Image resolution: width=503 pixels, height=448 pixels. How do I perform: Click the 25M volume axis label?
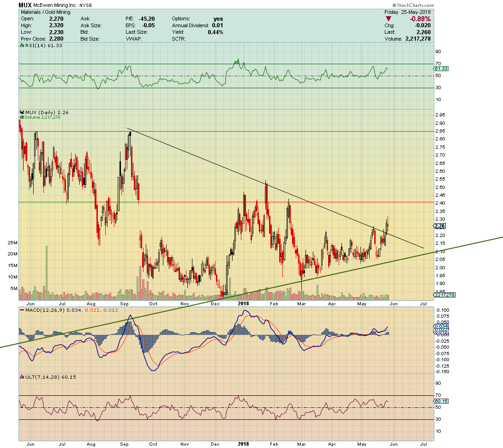(12, 243)
